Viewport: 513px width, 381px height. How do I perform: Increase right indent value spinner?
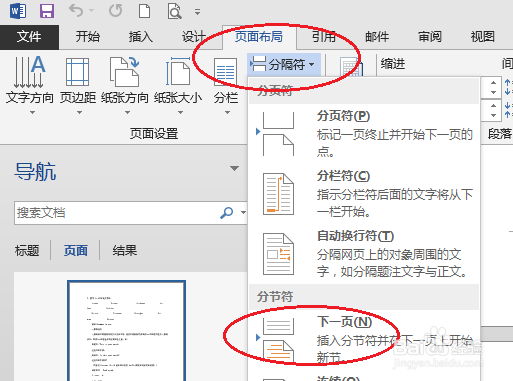[494, 106]
